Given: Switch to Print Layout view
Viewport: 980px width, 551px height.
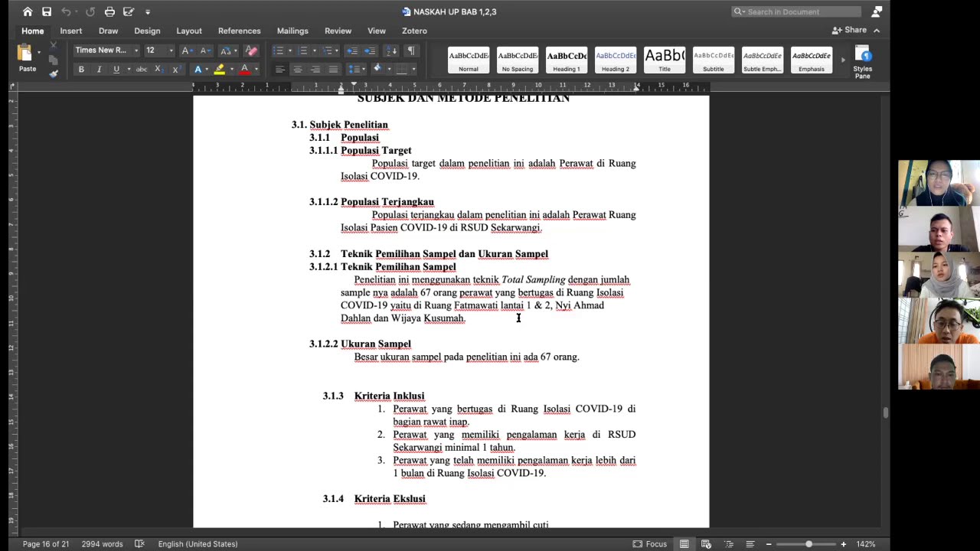Looking at the screenshot, I should coord(684,544).
